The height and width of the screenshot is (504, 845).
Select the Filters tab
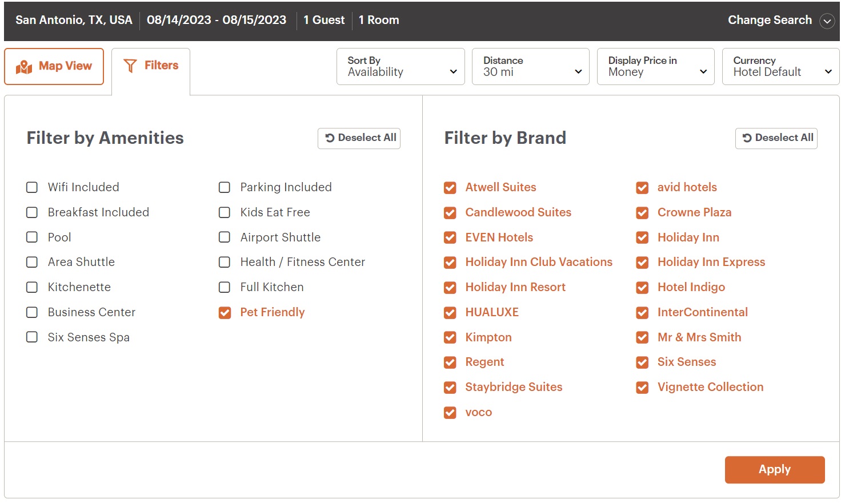(151, 66)
